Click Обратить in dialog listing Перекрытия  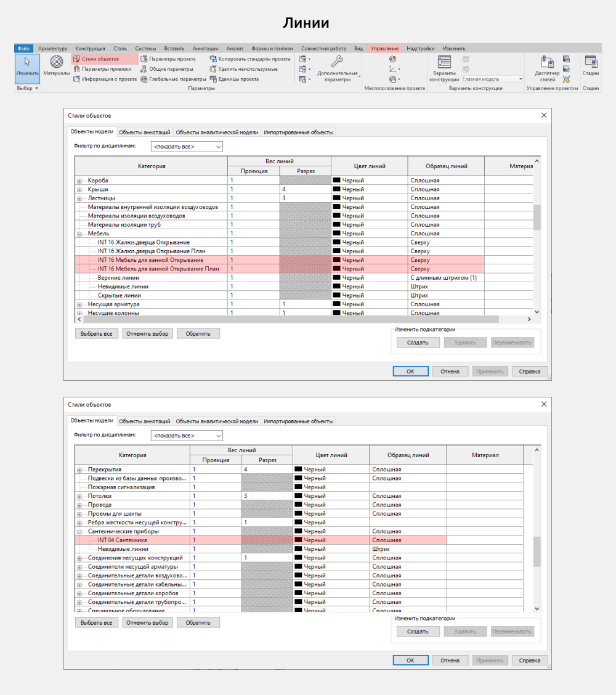198,623
